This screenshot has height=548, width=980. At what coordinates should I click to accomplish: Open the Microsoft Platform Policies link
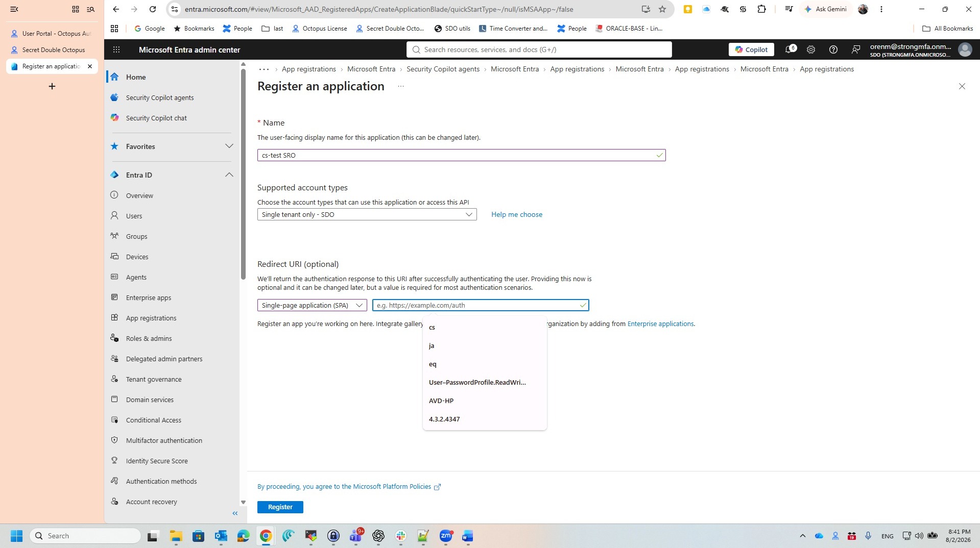click(x=349, y=486)
